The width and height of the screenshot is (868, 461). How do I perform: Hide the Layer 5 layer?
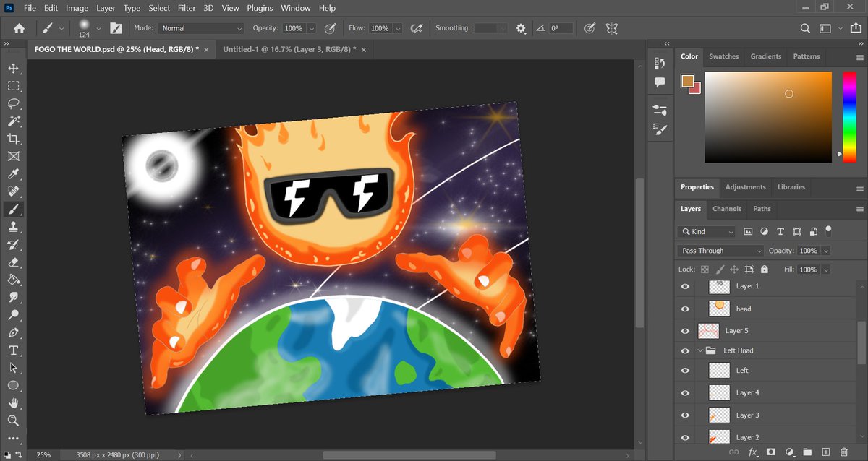click(x=685, y=331)
